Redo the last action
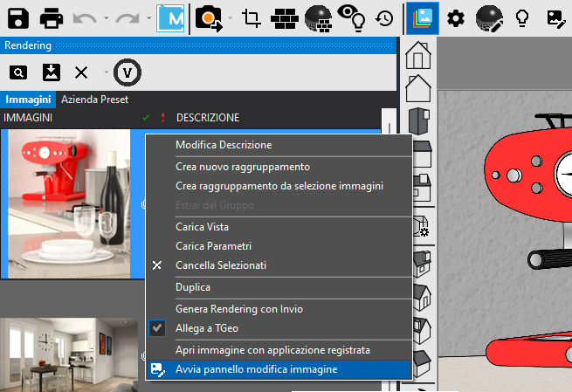The height and width of the screenshot is (392, 572). (127, 18)
